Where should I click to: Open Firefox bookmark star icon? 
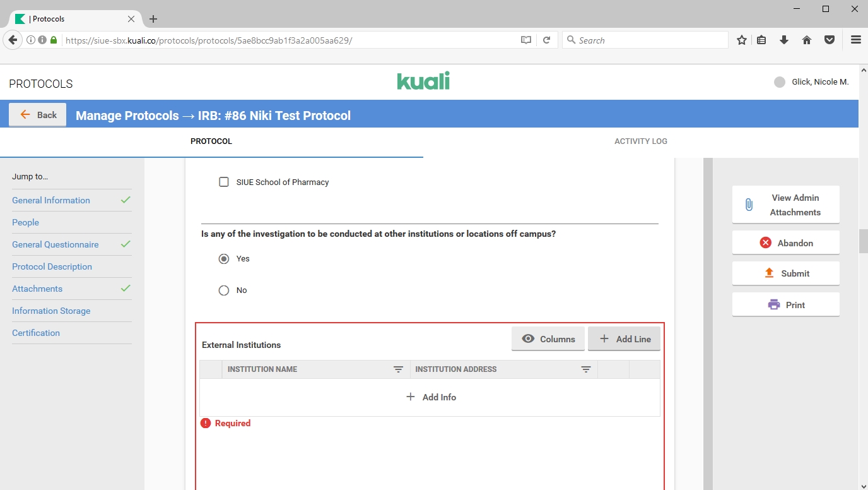742,40
